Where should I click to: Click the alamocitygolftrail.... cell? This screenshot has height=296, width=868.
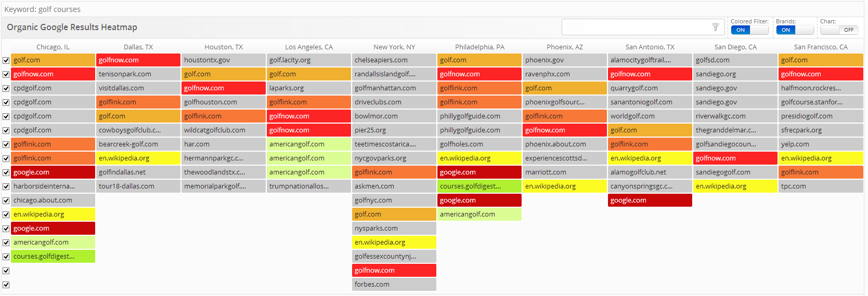pyautogui.click(x=650, y=60)
